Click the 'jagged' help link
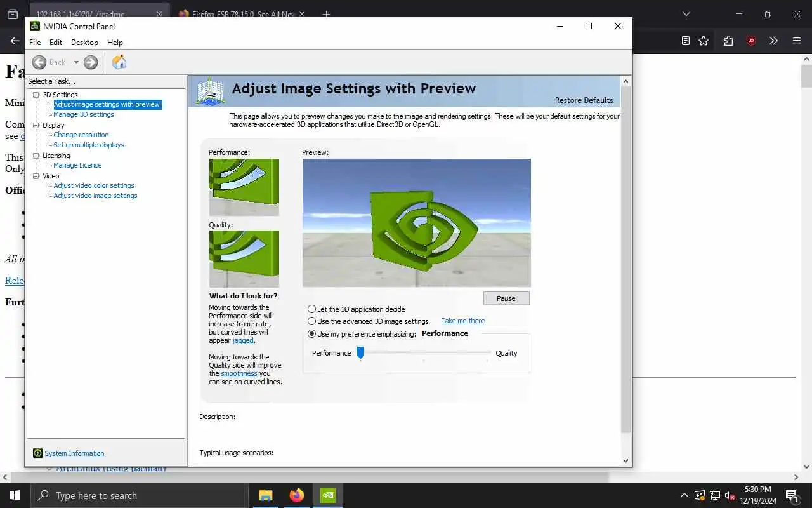 (x=243, y=340)
